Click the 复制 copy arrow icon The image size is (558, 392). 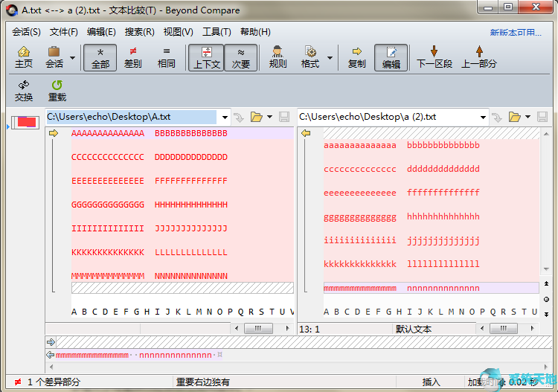[357, 57]
